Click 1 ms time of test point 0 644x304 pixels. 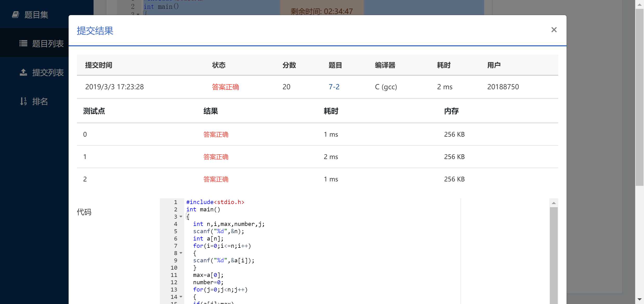331,134
